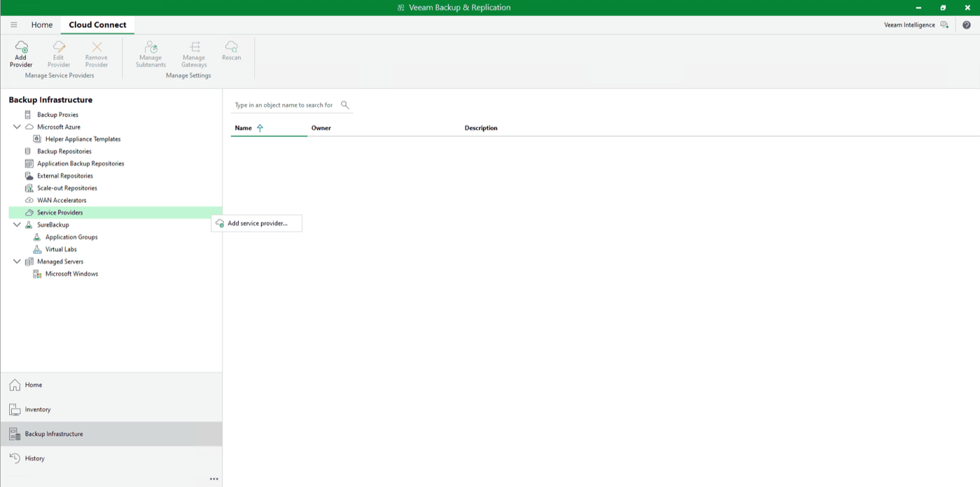Click the Helper Appliance Templates icon
Screen dimensions: 980x487
click(x=37, y=139)
